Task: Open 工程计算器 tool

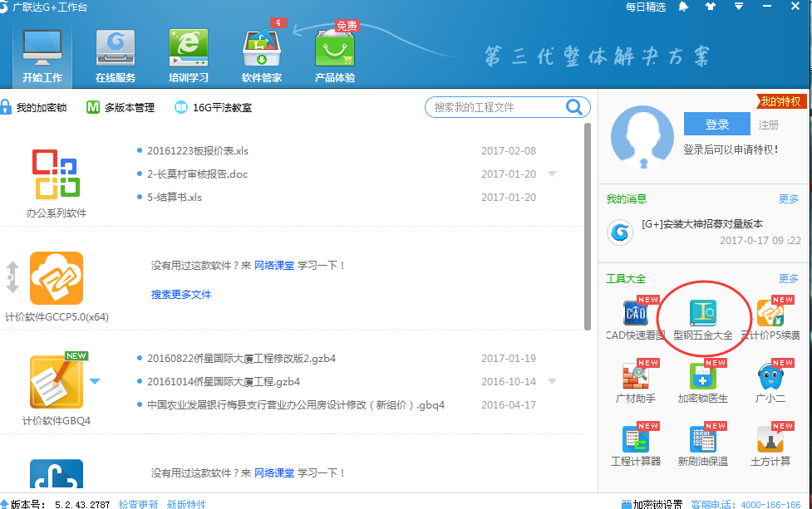Action: pyautogui.click(x=636, y=445)
